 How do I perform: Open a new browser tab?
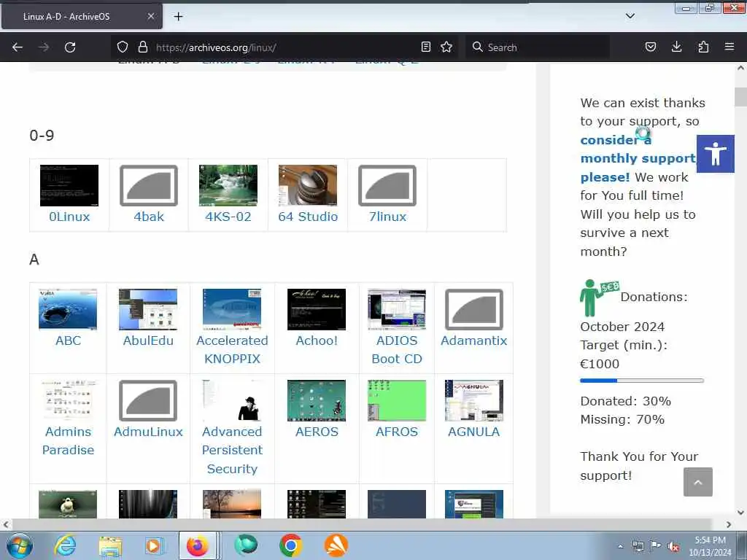tap(178, 16)
